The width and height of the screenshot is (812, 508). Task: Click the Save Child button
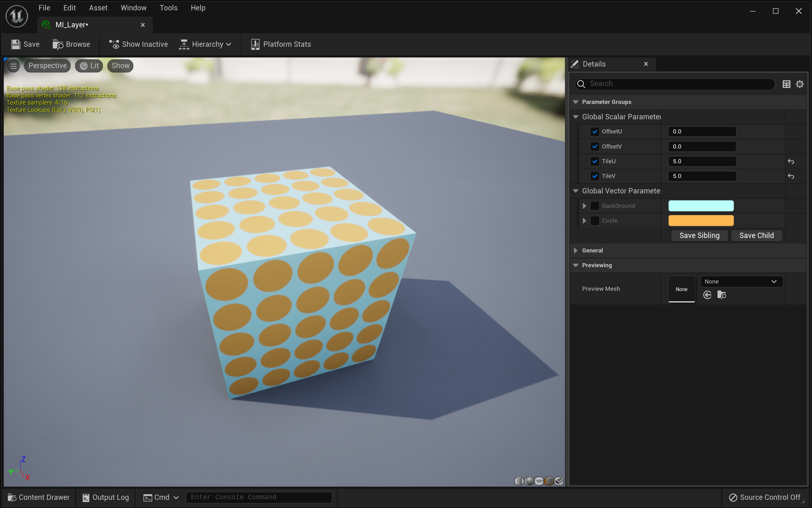756,235
